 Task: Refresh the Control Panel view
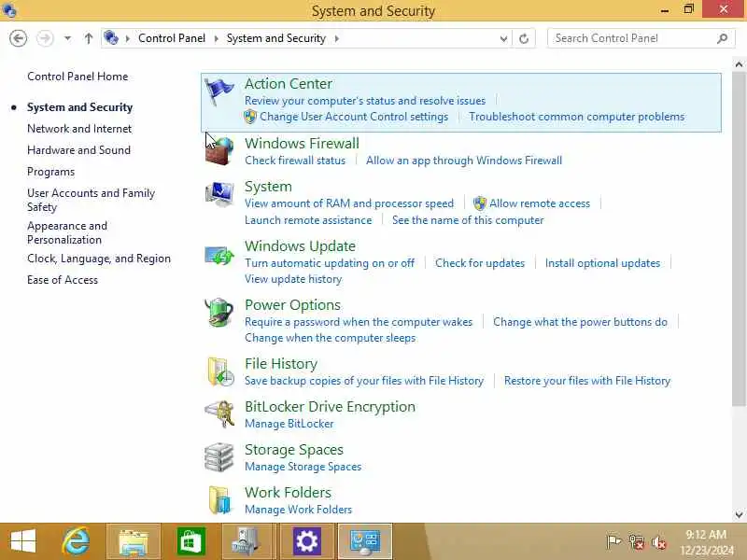[524, 38]
